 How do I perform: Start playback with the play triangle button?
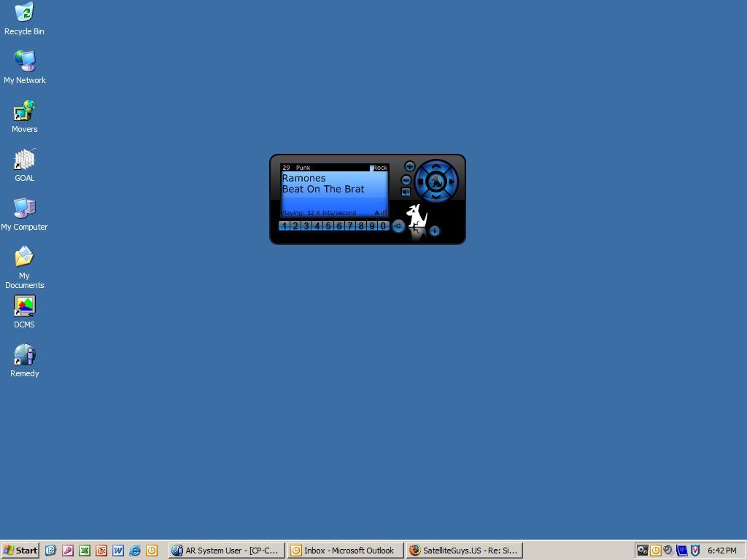click(452, 182)
